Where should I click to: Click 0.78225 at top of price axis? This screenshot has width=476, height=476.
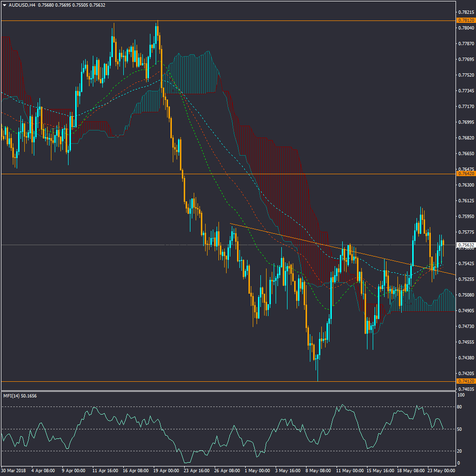466,12
